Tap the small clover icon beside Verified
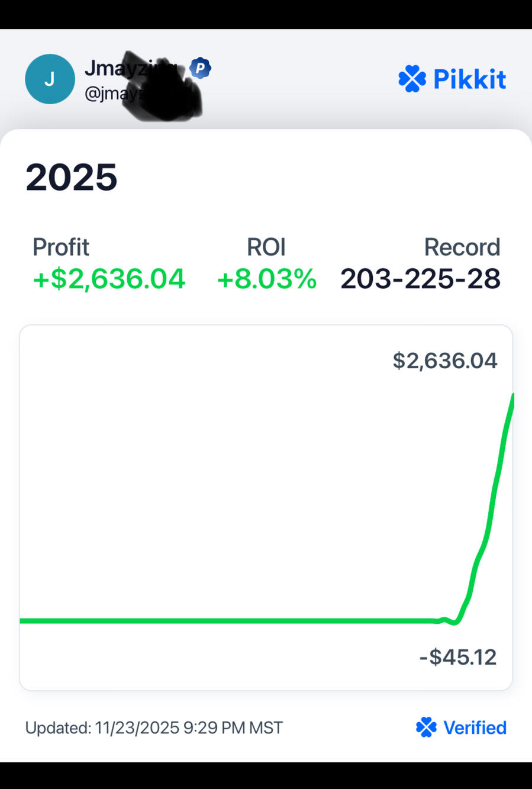 tap(426, 727)
